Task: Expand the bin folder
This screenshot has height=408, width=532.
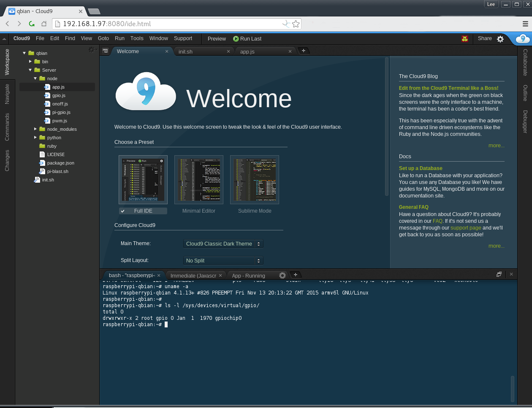Action: coord(30,62)
